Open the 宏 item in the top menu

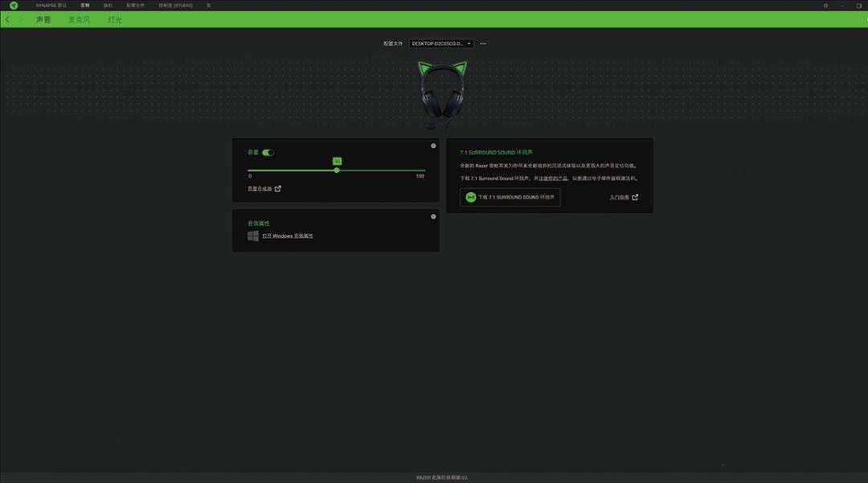[209, 6]
